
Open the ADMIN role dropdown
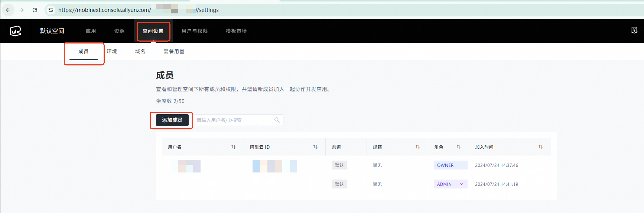coord(451,184)
